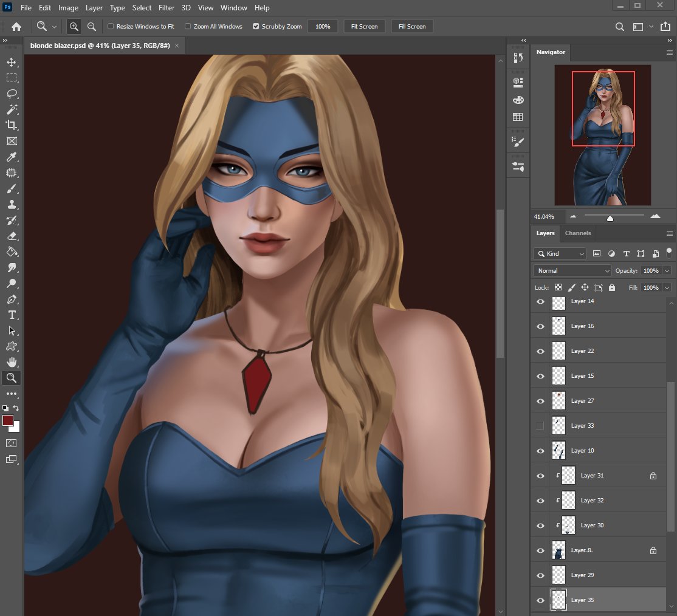
Task: Select the Horizontal Type tool
Action: [x=12, y=315]
